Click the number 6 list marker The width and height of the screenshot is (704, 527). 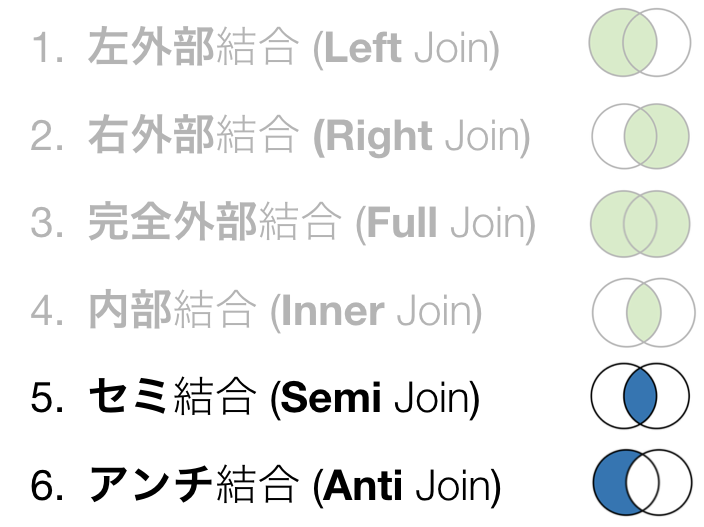(x=46, y=485)
